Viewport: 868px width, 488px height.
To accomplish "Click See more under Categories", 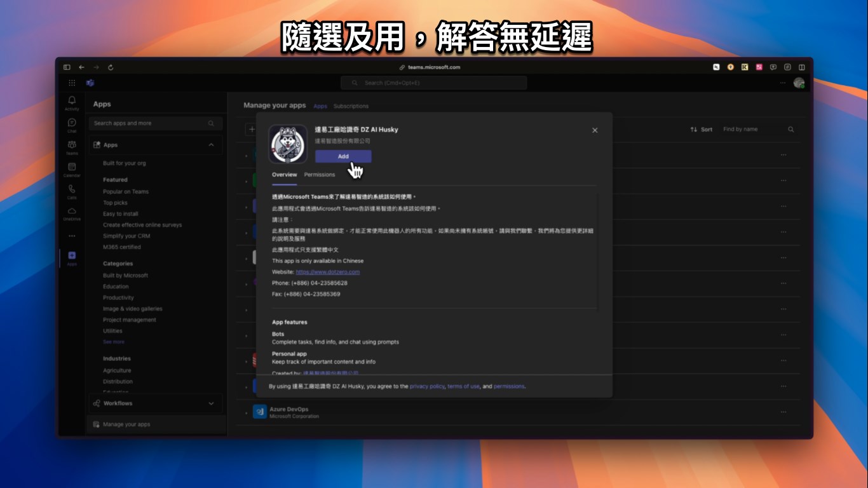I will (x=114, y=342).
